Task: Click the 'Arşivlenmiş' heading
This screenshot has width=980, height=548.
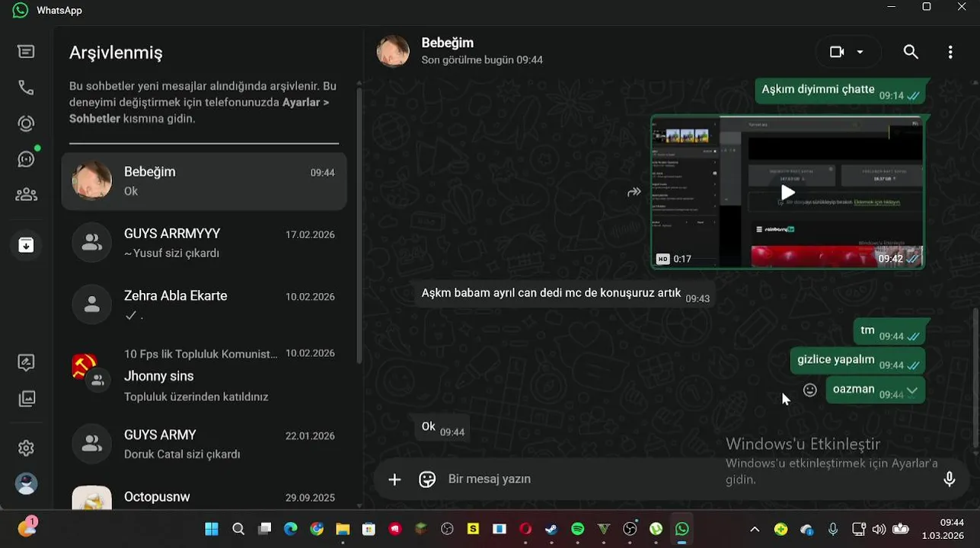Action: coord(116,53)
